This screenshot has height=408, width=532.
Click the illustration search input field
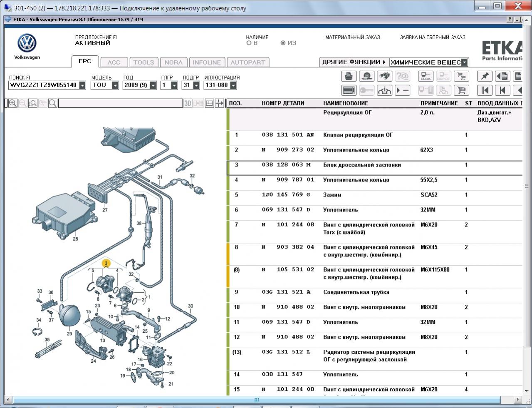(121, 103)
